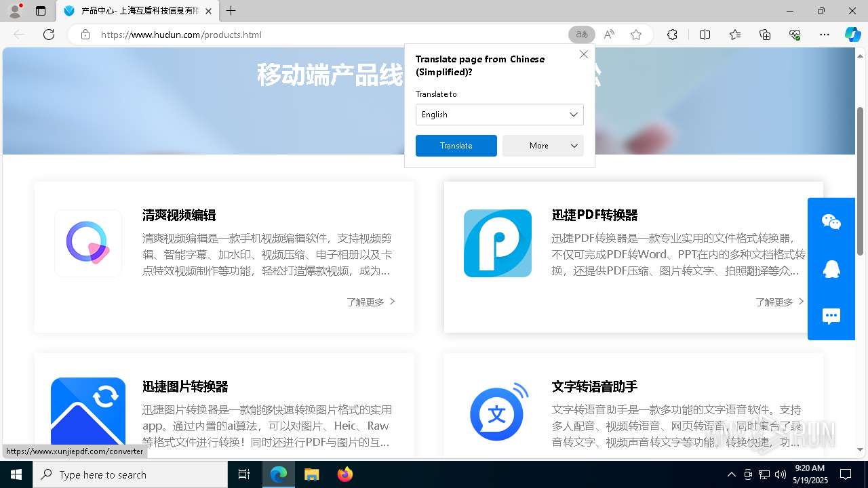
Task: Open 迅捷图片转换器 title link
Action: (x=185, y=386)
